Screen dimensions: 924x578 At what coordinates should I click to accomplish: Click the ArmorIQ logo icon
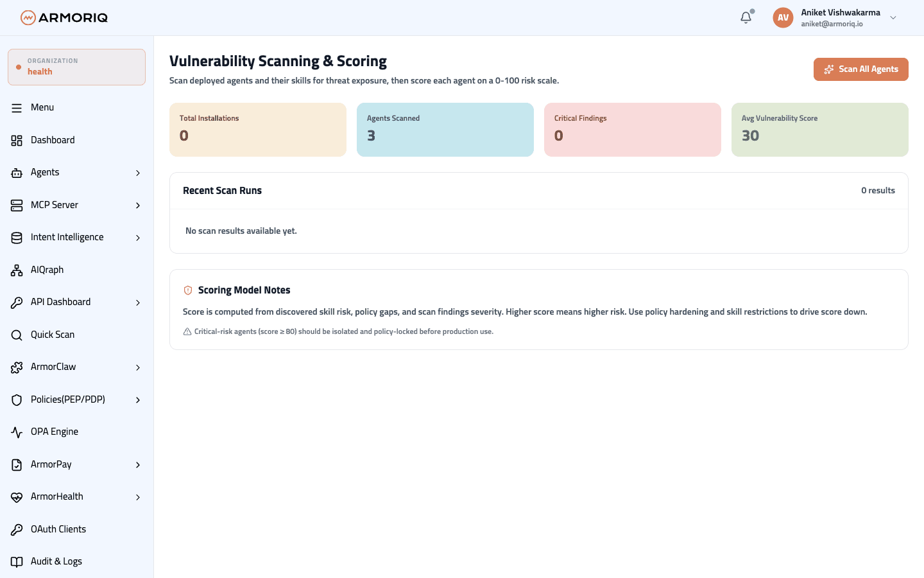[28, 17]
